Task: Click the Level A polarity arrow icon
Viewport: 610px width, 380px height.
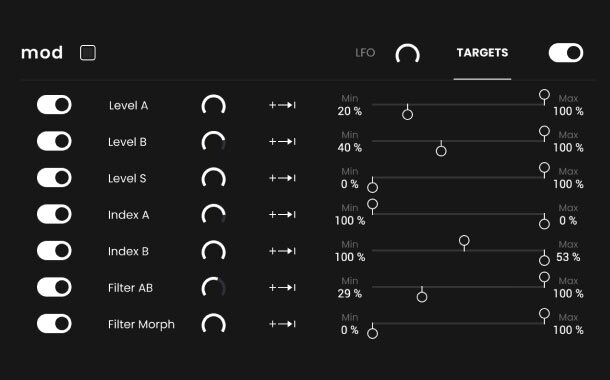Action: pyautogui.click(x=282, y=105)
